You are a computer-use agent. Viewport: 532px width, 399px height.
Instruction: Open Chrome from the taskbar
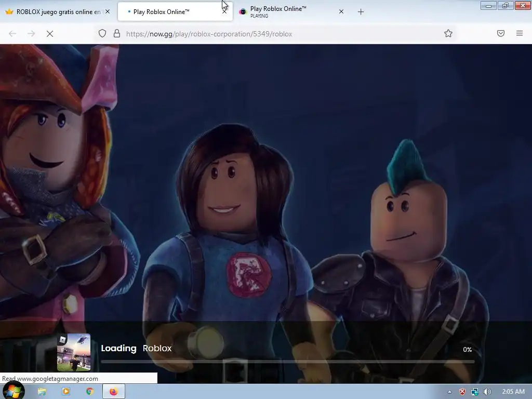pos(90,392)
